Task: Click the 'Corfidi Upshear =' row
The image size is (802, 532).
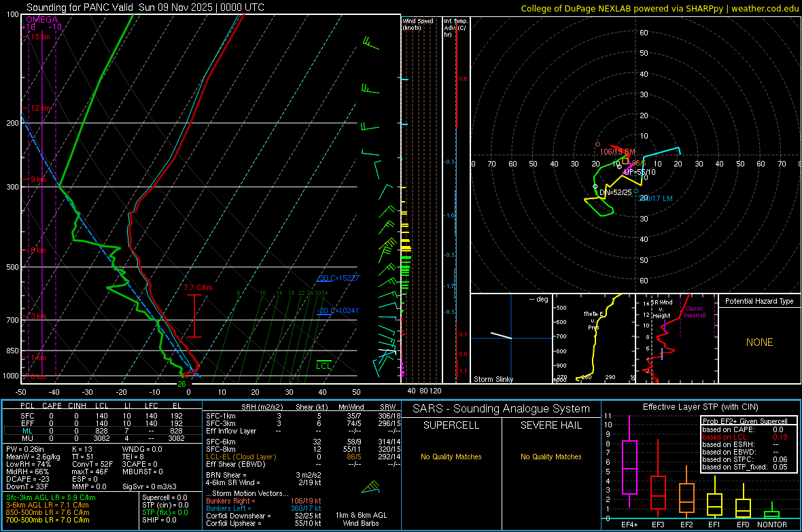Action: click(x=264, y=523)
